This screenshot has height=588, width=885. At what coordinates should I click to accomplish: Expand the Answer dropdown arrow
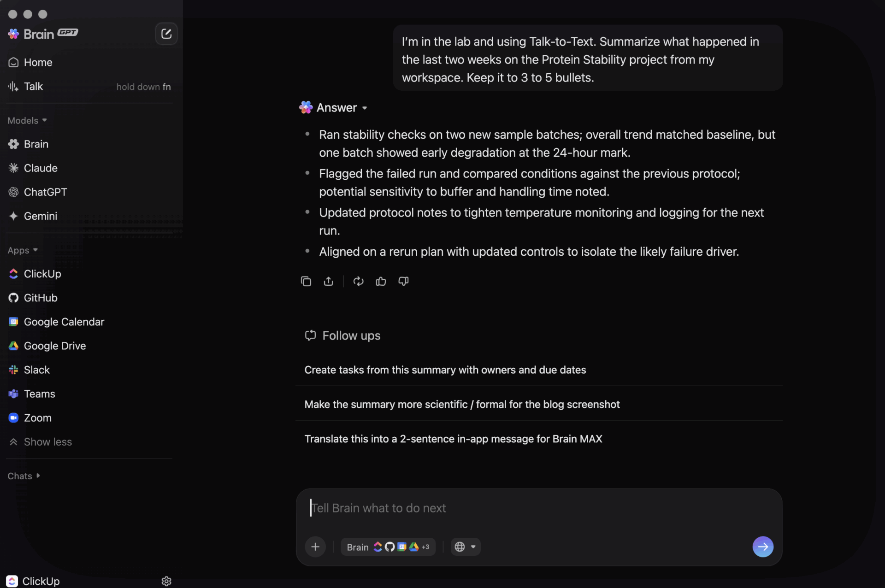pos(365,108)
